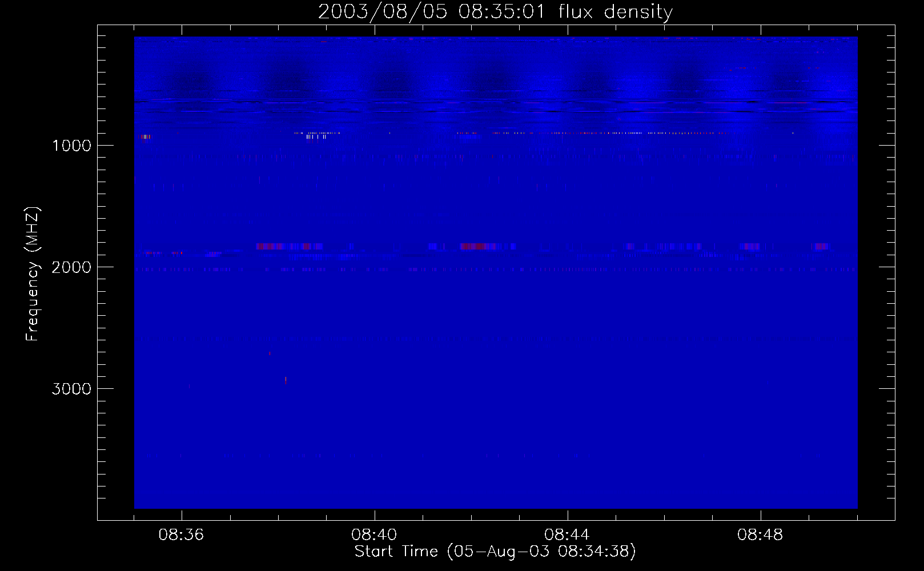Image resolution: width=924 pixels, height=571 pixels.
Task: Click the 2000 frequency tick label
Action: click(x=71, y=267)
